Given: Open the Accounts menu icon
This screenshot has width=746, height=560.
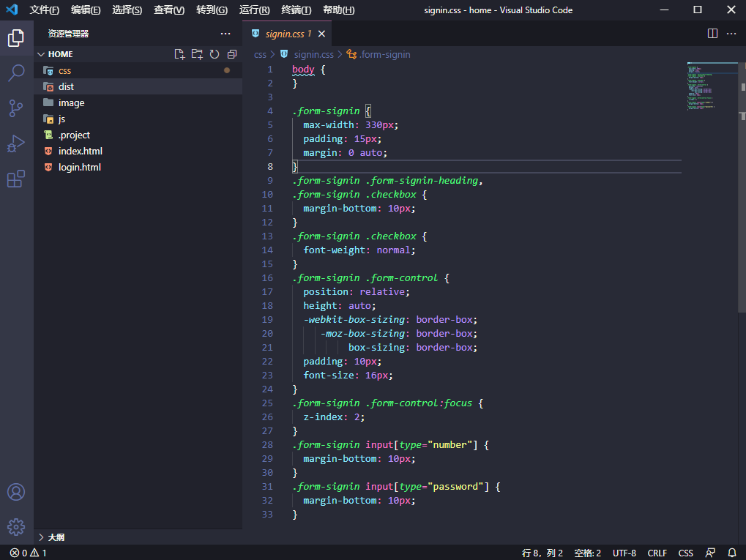Looking at the screenshot, I should tap(16, 492).
